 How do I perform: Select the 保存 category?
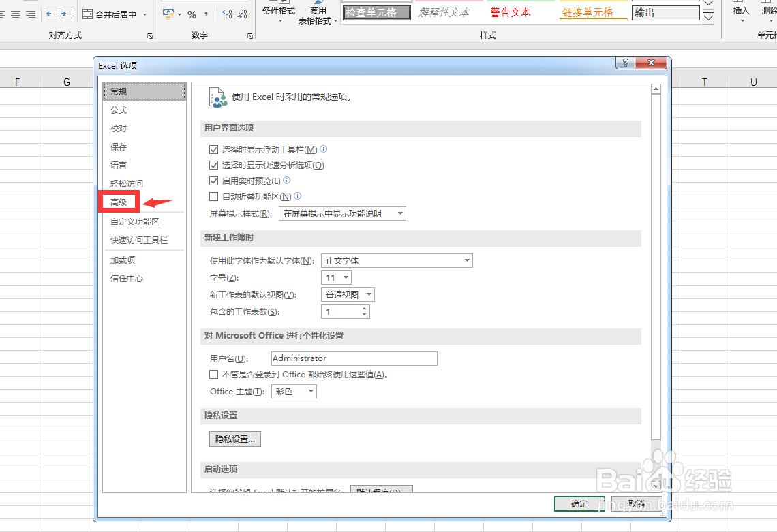coord(144,146)
